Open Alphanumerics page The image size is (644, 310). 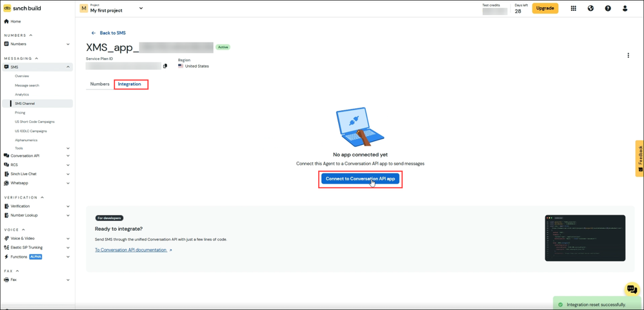click(26, 140)
